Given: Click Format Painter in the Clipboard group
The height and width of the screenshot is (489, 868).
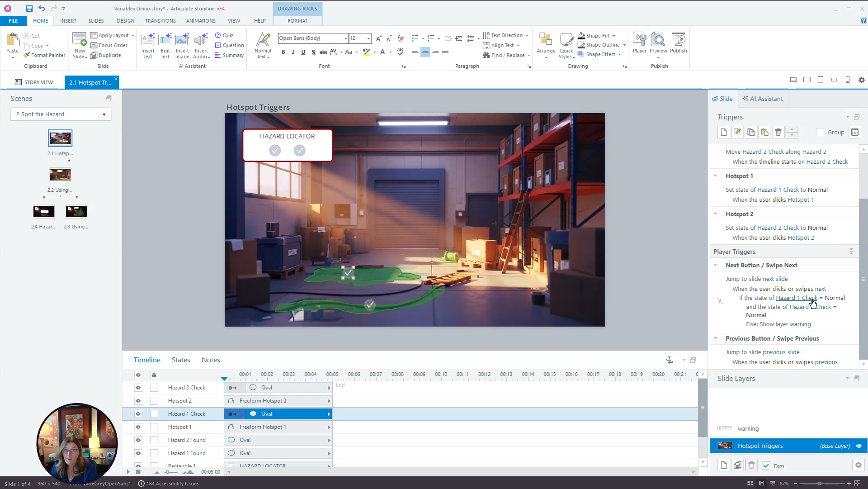Looking at the screenshot, I should pos(44,55).
